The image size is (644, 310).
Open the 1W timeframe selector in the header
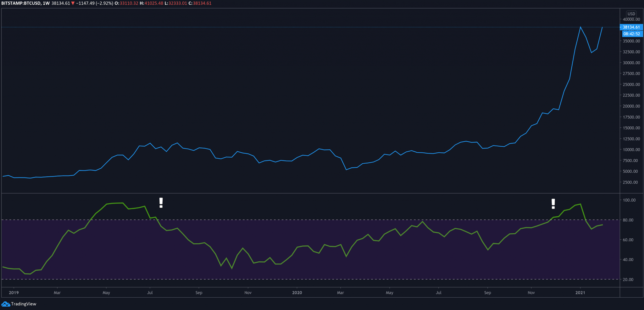pyautogui.click(x=46, y=3)
